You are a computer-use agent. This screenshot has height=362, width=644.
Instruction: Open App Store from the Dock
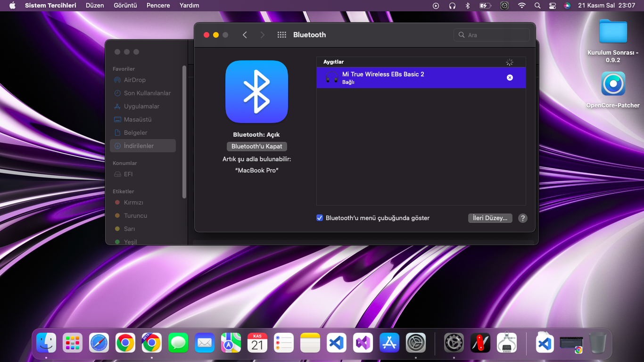point(389,343)
